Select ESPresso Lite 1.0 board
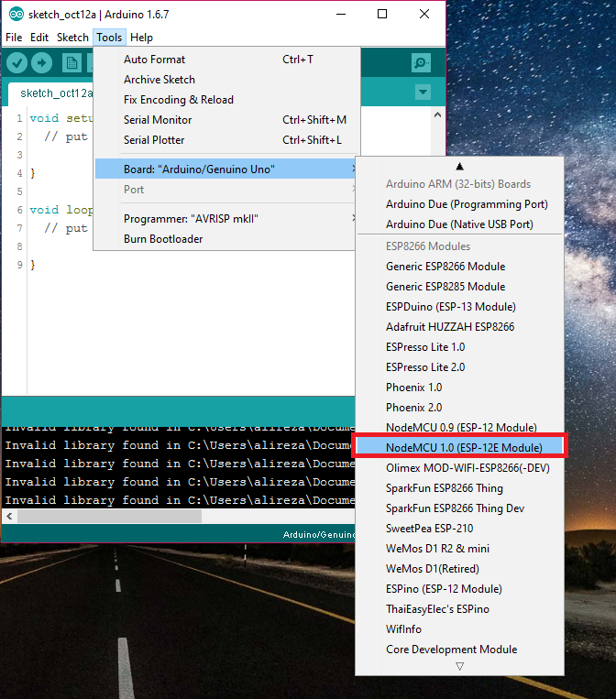616x699 pixels. [x=459, y=347]
